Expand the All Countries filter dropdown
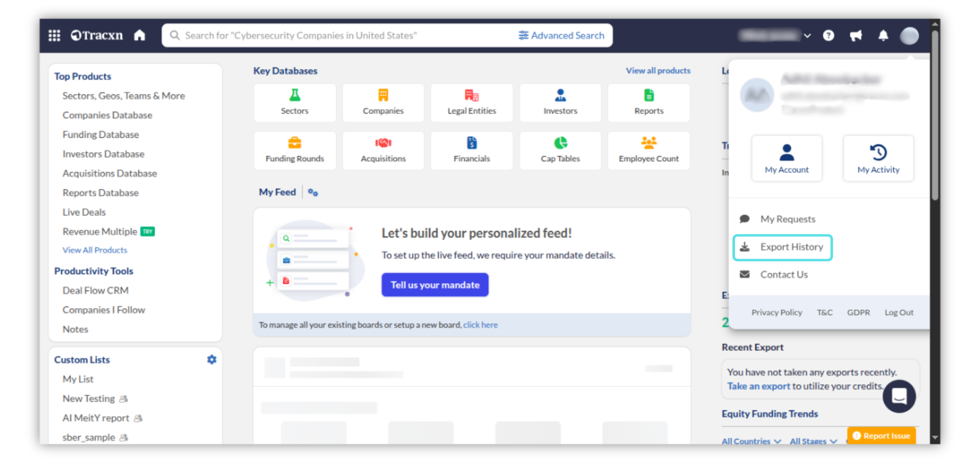Screen dimensions: 980x468 pos(751,441)
